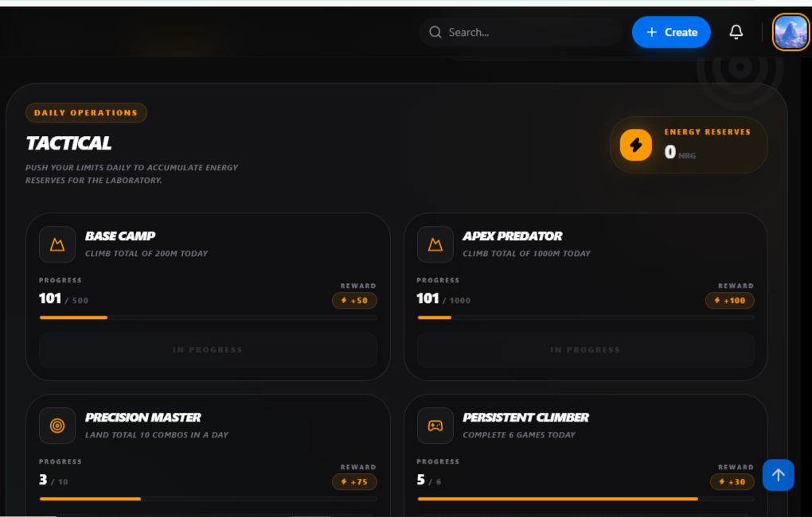Click the Create button

(x=671, y=32)
